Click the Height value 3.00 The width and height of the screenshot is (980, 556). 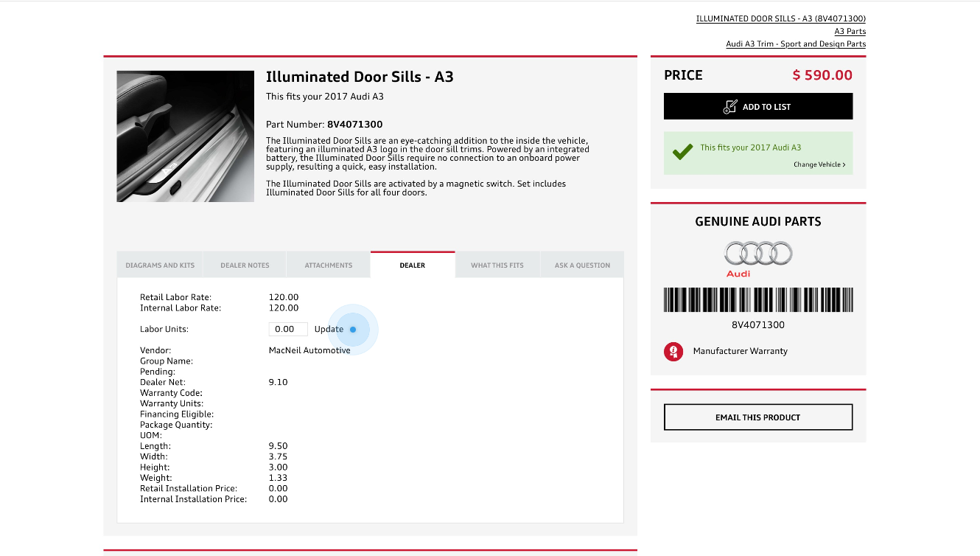pos(279,468)
